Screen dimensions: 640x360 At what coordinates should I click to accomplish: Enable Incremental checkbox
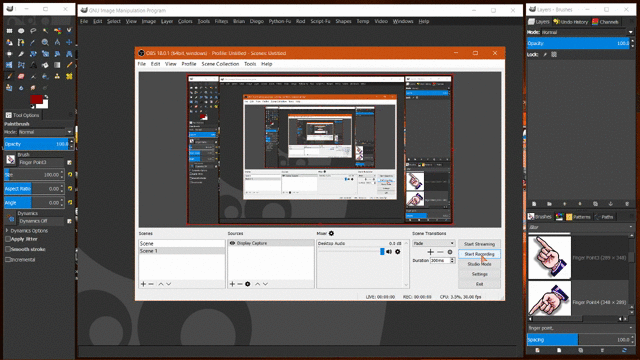click(8, 259)
